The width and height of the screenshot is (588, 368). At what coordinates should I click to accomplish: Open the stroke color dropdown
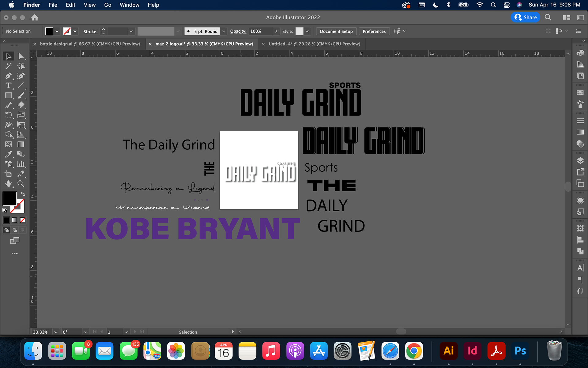pyautogui.click(x=75, y=31)
